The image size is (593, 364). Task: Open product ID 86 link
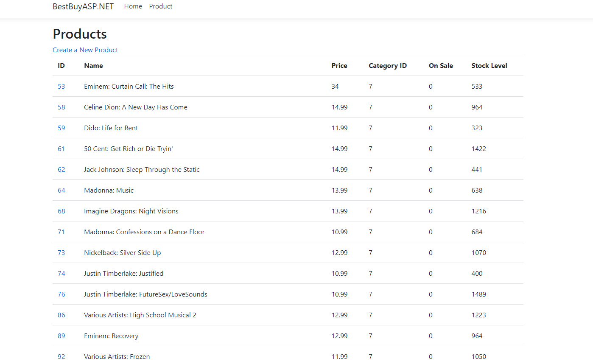[x=62, y=315]
